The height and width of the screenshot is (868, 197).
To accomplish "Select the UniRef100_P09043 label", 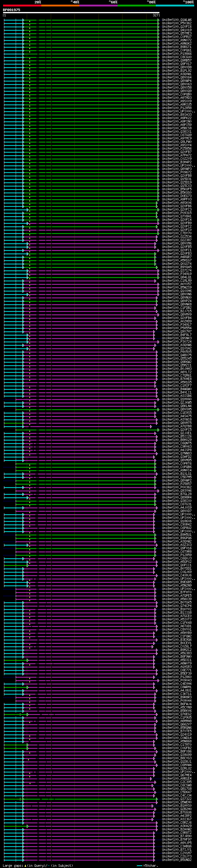I will pos(177,680).
